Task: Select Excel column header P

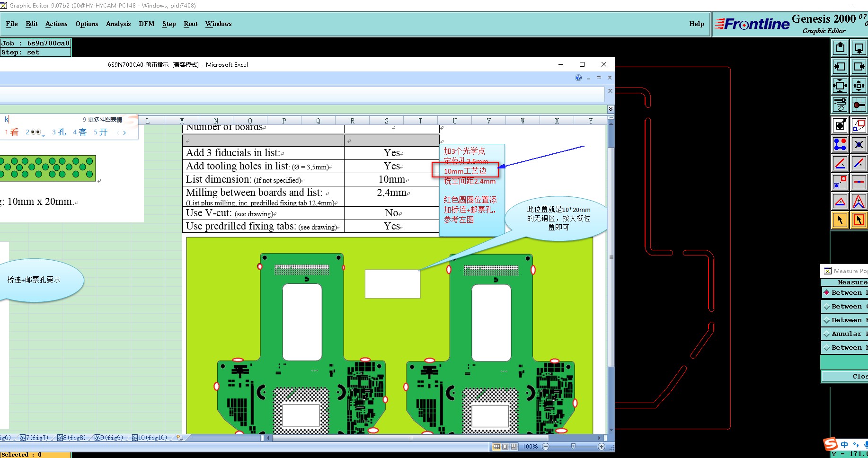Action: [x=284, y=121]
